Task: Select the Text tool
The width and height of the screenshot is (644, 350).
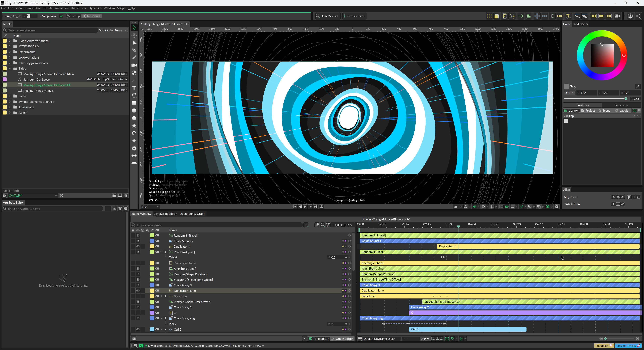Action: [134, 88]
